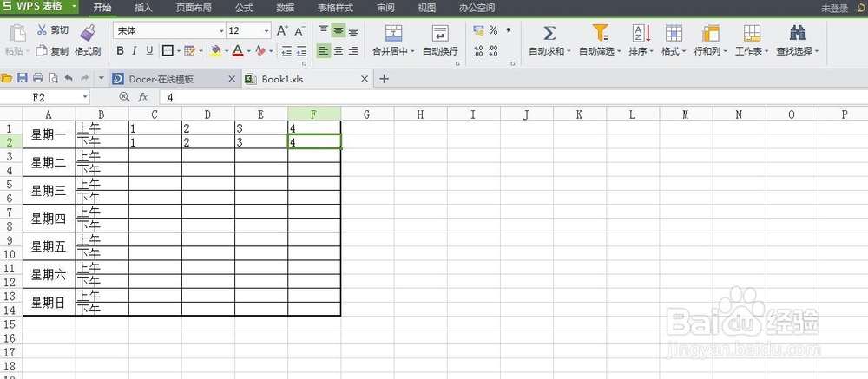Apply the red font color A
The height and width of the screenshot is (379, 868).
pyautogui.click(x=238, y=51)
